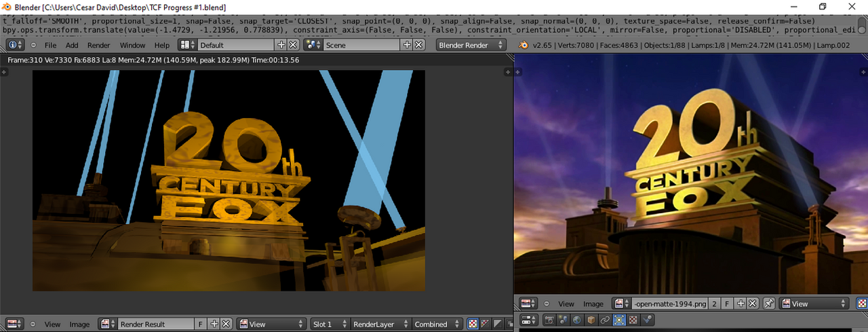Open the Blender Render engine dropdown
Screen dimensions: 868x332
coord(471,45)
